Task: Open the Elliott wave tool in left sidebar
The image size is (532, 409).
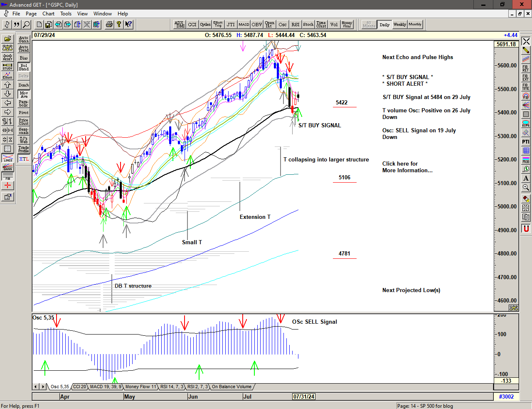Action: click(7, 75)
